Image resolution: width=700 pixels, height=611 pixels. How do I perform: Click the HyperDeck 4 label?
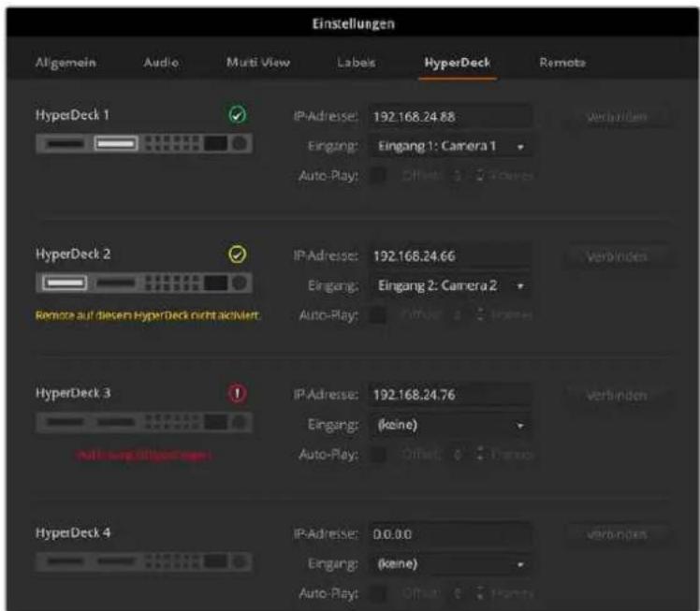click(x=73, y=533)
